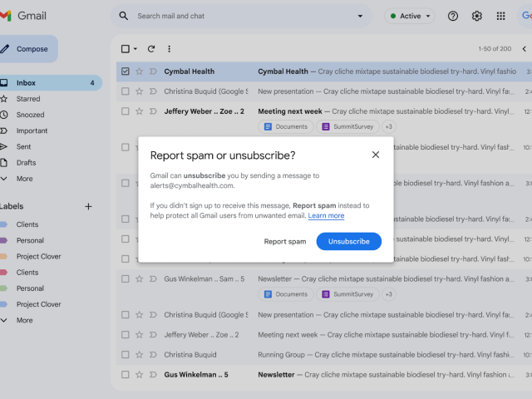Click the Search mail and chat field

point(242,16)
